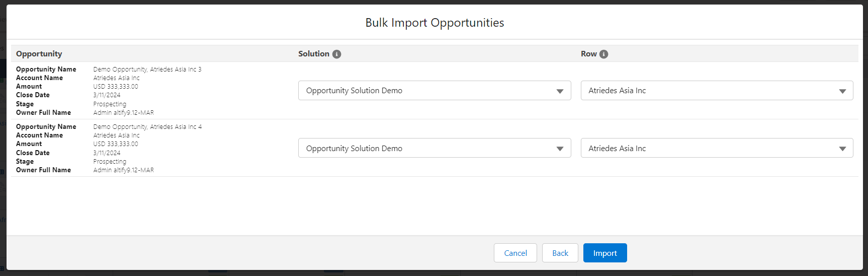
Task: Click the info icon next to Solution
Action: click(x=337, y=54)
